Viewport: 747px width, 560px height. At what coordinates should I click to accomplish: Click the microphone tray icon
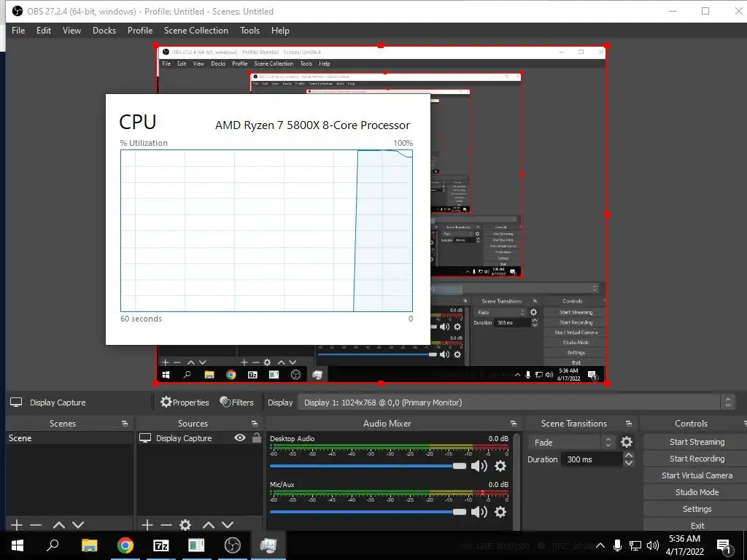(617, 545)
